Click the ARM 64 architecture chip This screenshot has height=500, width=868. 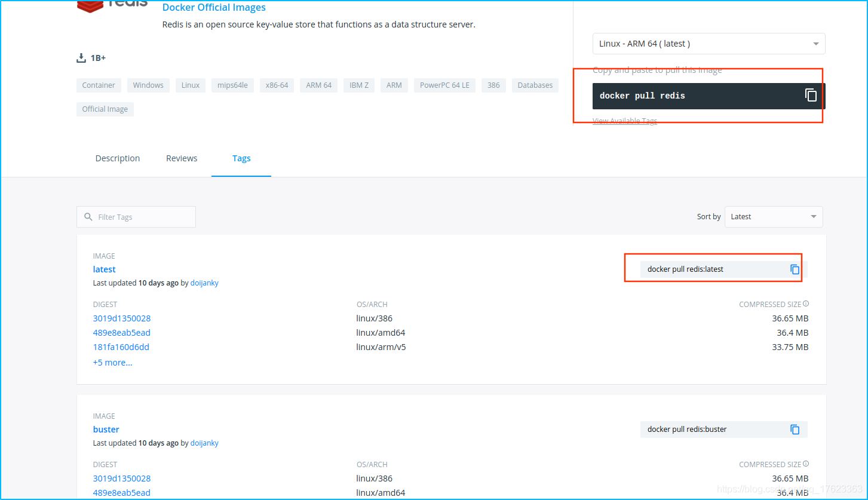coord(319,85)
